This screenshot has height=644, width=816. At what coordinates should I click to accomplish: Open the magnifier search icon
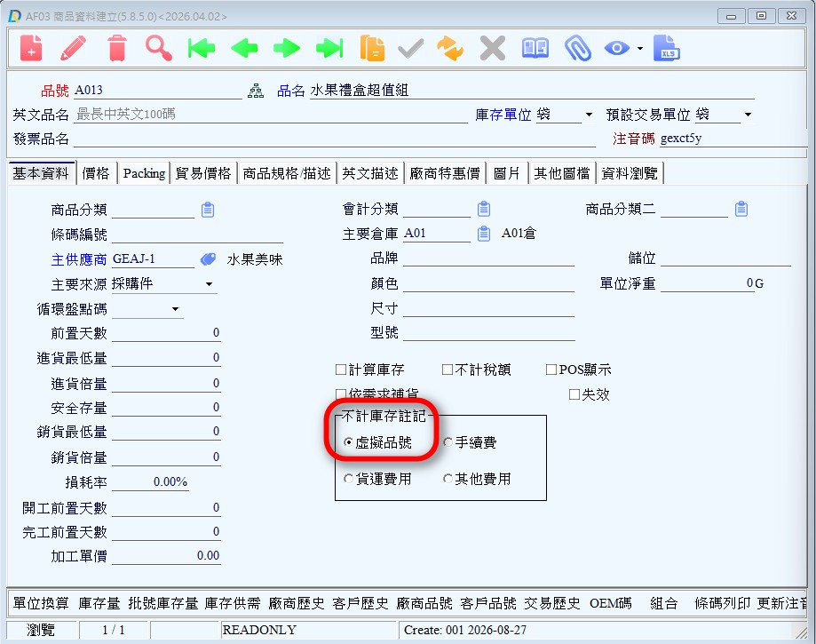pos(159,49)
